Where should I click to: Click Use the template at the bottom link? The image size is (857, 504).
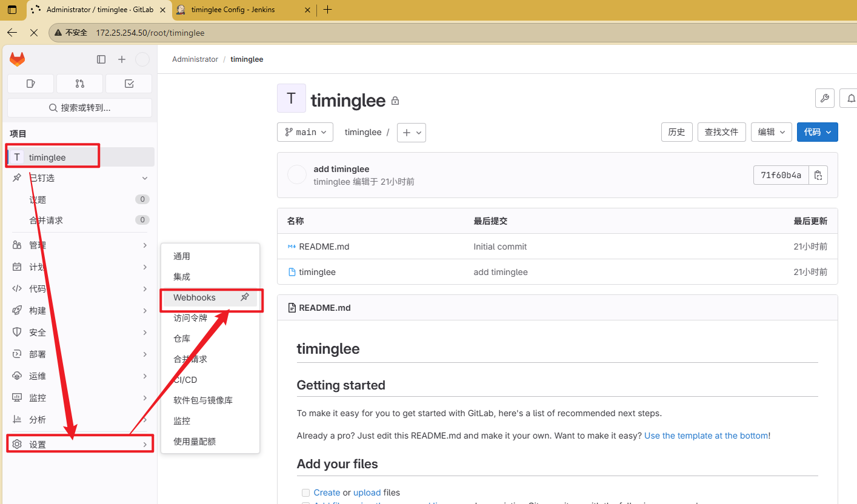click(x=706, y=436)
